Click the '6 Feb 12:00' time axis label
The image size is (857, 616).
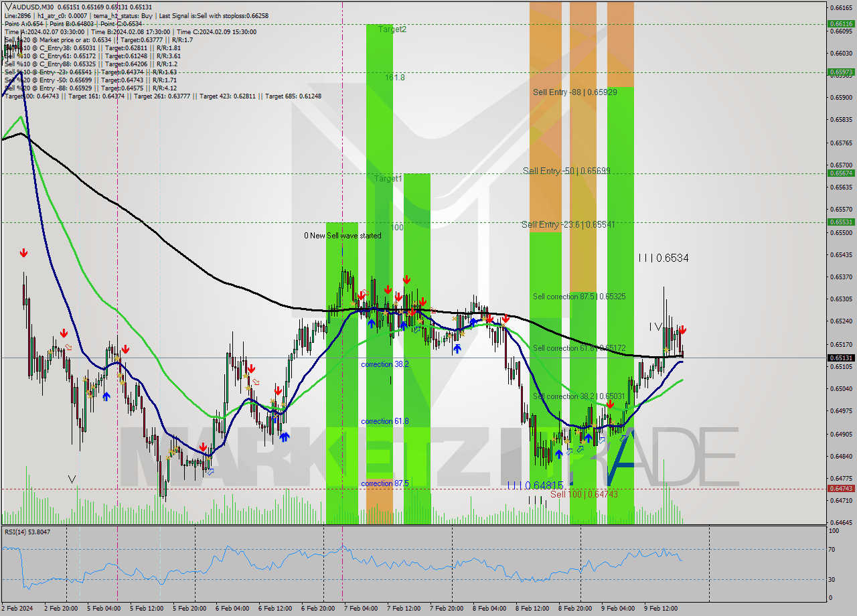coord(275,609)
